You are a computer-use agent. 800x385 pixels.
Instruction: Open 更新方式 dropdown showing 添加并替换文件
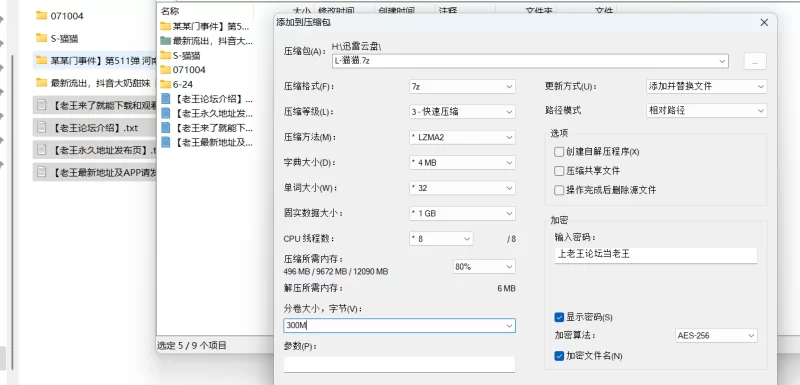click(706, 86)
